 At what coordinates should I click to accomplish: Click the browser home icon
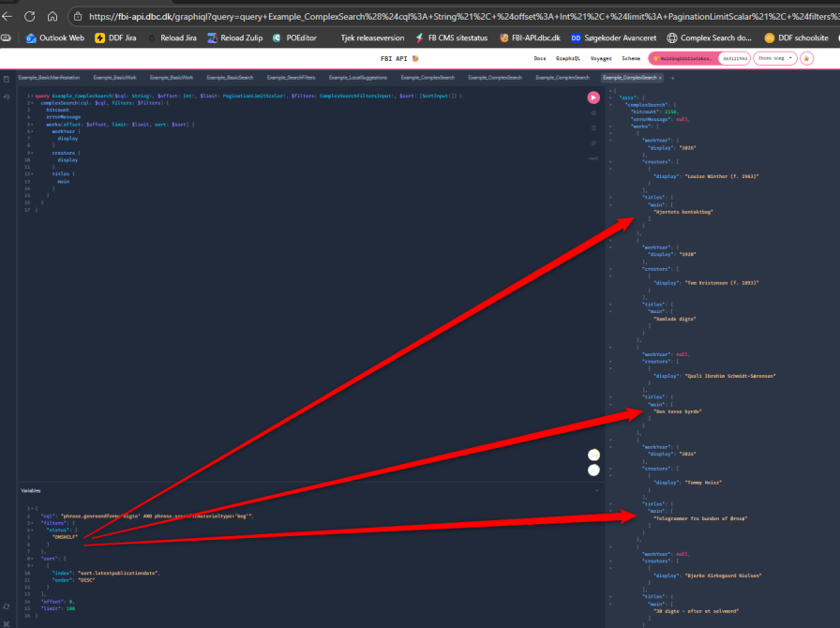click(52, 16)
